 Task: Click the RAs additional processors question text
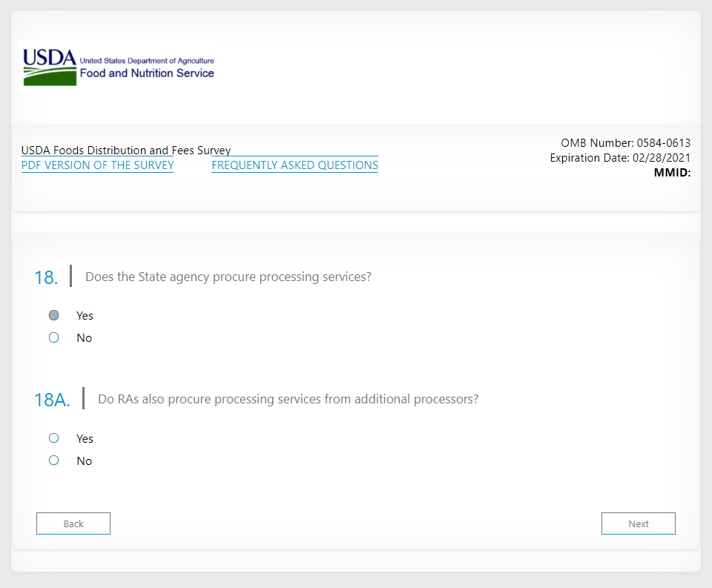(x=288, y=399)
